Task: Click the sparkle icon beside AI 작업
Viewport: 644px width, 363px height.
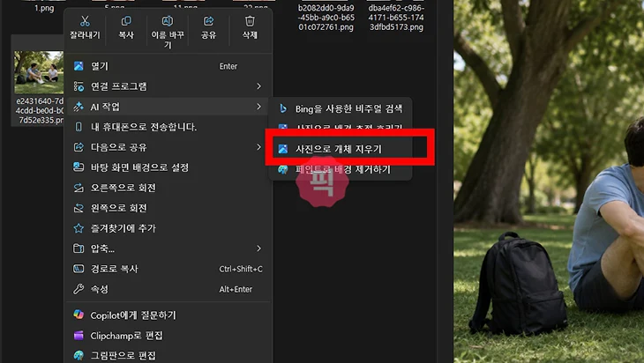Action: coord(79,107)
